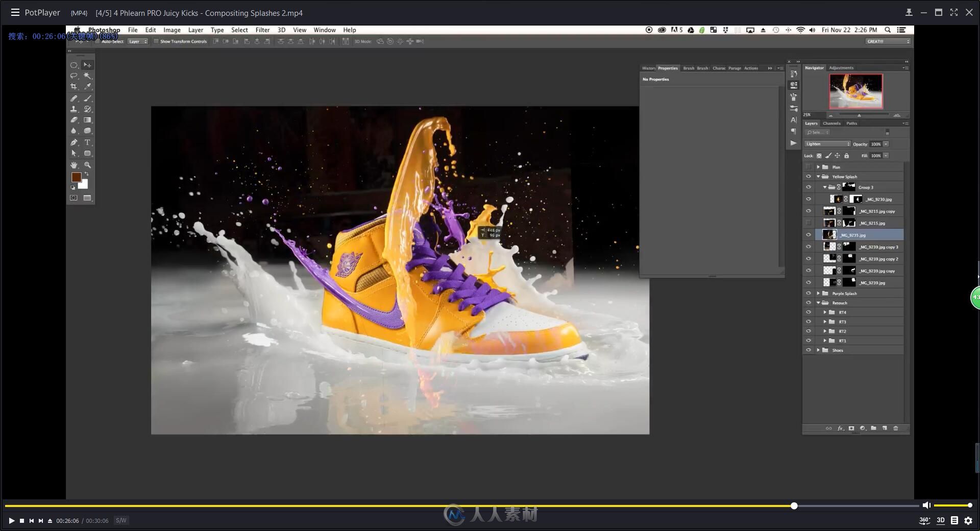Select the Lasso tool
This screenshot has height=531, width=980.
tap(74, 76)
